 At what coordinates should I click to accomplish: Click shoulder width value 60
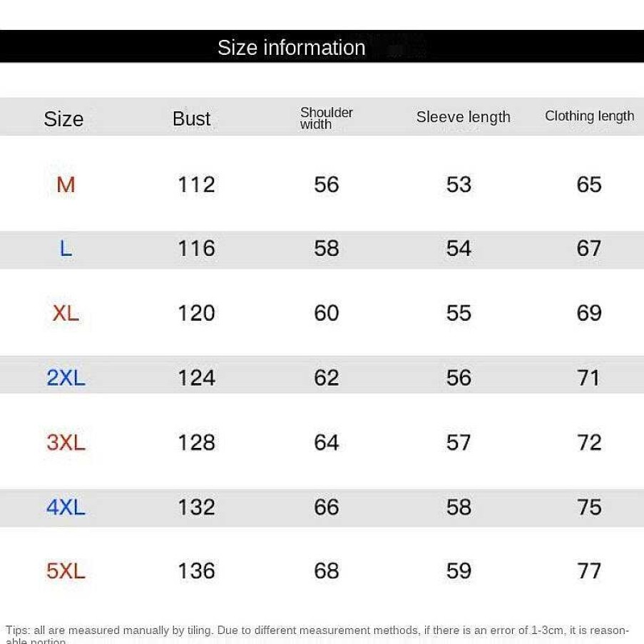327,313
